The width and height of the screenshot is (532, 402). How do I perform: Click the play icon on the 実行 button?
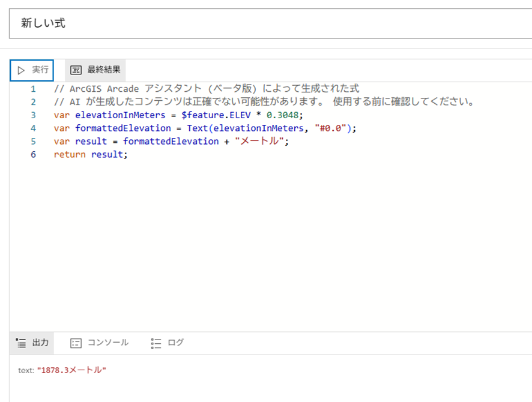(22, 70)
